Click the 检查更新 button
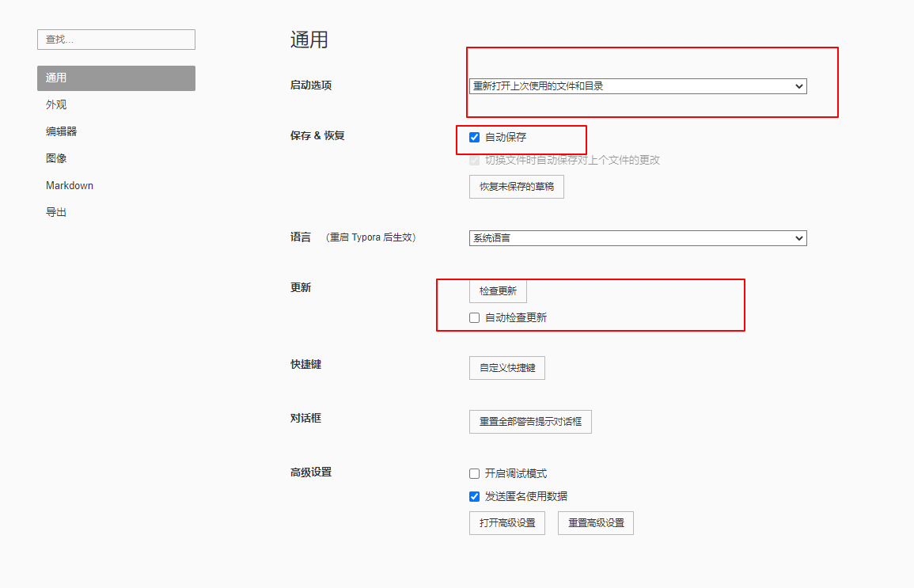 [x=497, y=290]
